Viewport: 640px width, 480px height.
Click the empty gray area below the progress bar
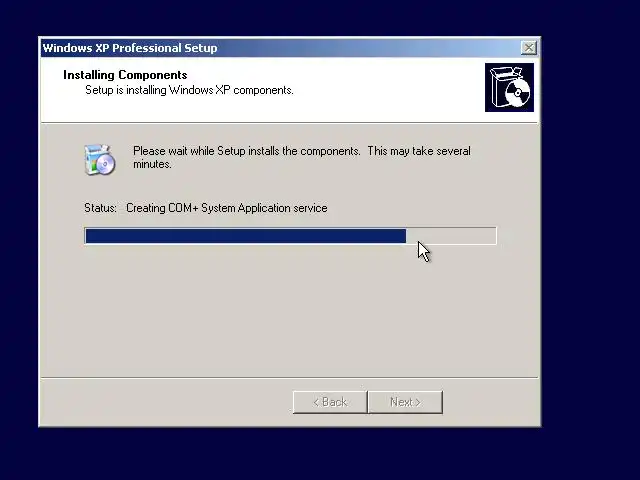coord(290,310)
